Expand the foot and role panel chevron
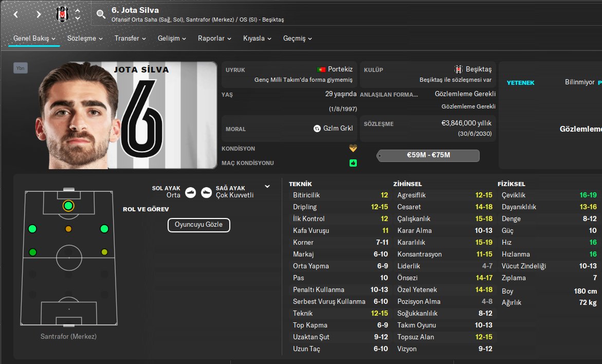The width and height of the screenshot is (602, 364). (x=267, y=187)
